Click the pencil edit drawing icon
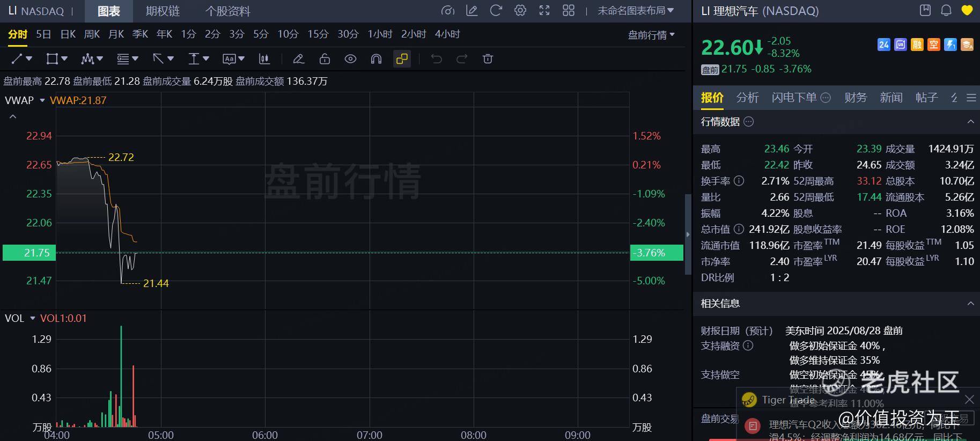The width and height of the screenshot is (980, 441). tap(299, 58)
